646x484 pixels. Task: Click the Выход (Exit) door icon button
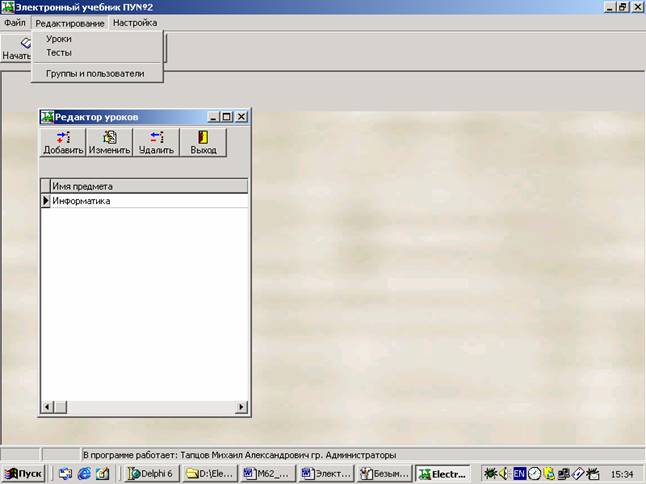(203, 143)
